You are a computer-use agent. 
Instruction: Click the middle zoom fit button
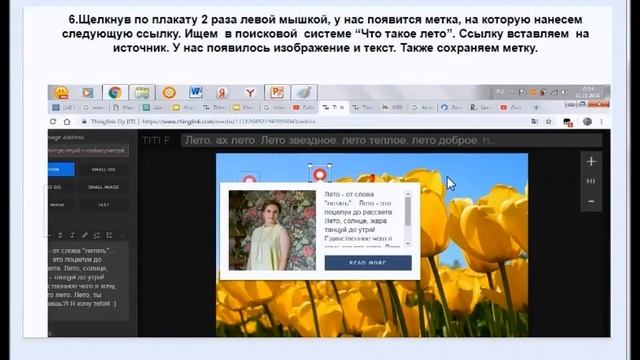[591, 181]
